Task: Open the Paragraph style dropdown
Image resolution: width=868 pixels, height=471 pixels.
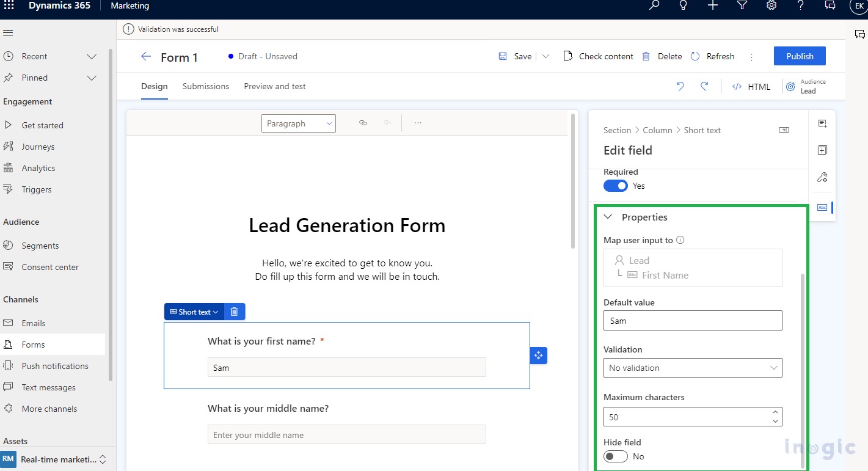Action: (299, 123)
